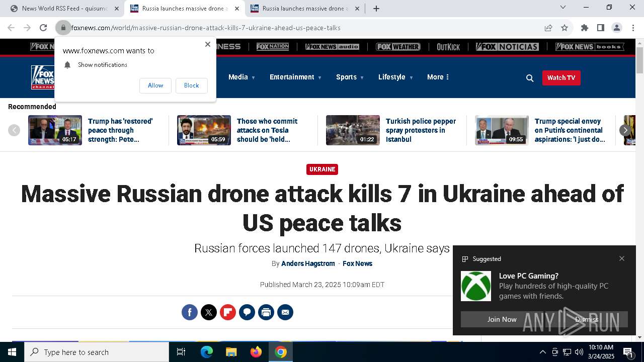The height and width of the screenshot is (362, 644).
Task: Go back to previous page
Action: point(11,28)
